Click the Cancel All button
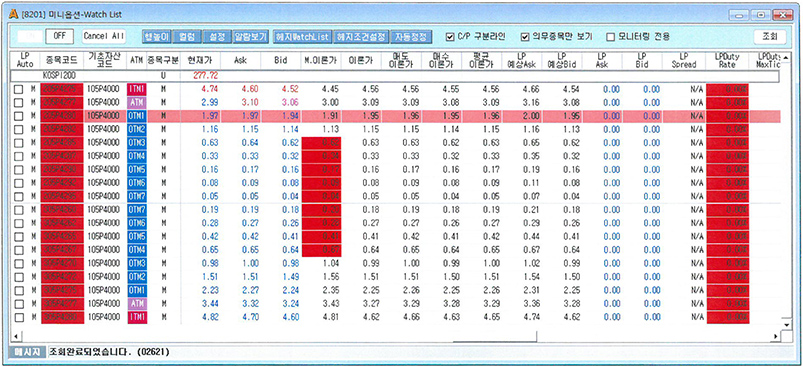The width and height of the screenshot is (803, 366). click(104, 36)
